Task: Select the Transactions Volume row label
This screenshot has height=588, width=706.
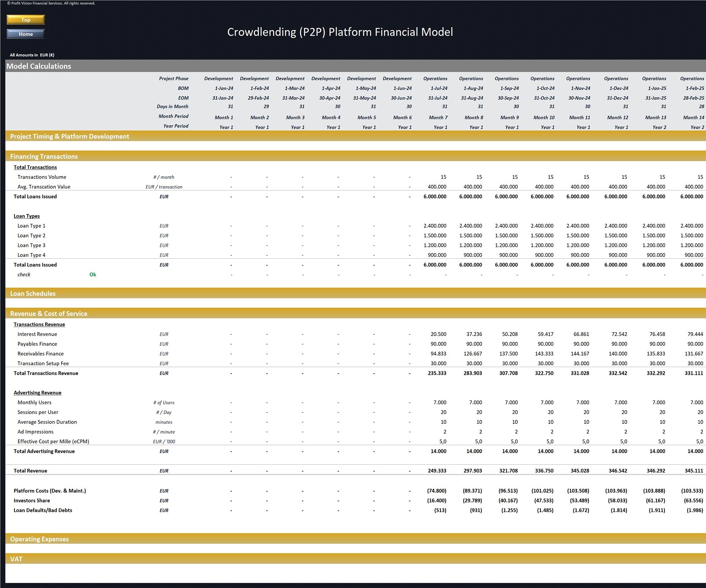Action: 42,177
